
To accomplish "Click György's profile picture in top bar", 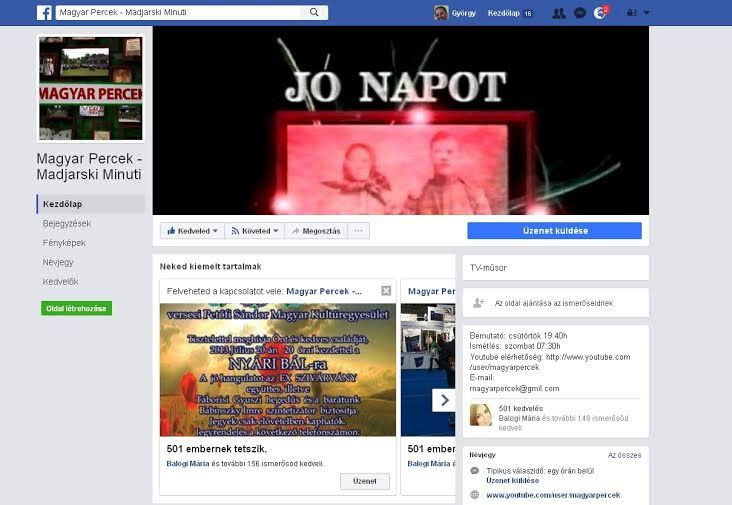I will coord(441,13).
